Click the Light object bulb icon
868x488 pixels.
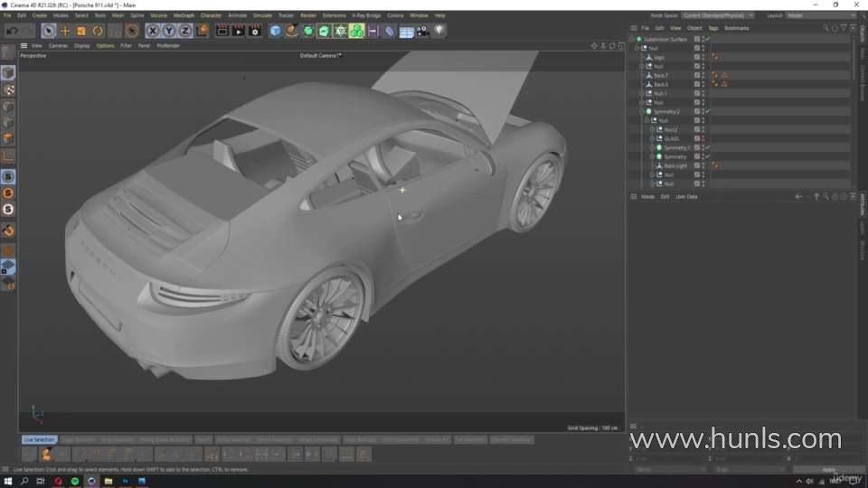[439, 31]
